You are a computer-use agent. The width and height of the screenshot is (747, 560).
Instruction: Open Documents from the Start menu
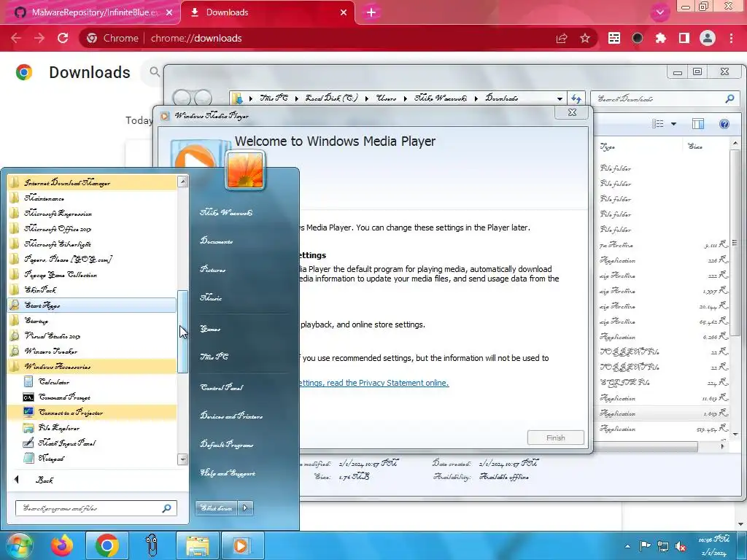216,241
